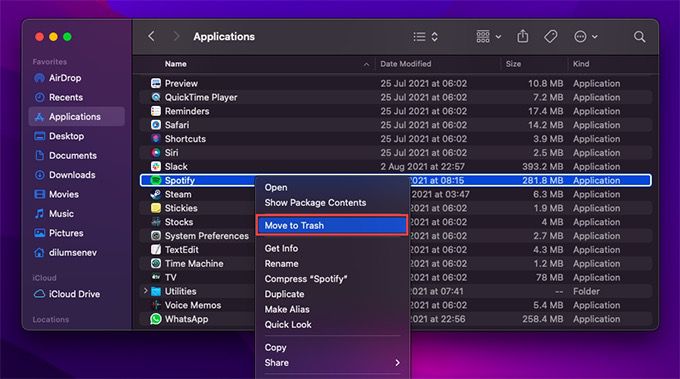The width and height of the screenshot is (680, 379).
Task: Click the Share icon in Finder toolbar
Action: click(x=523, y=36)
